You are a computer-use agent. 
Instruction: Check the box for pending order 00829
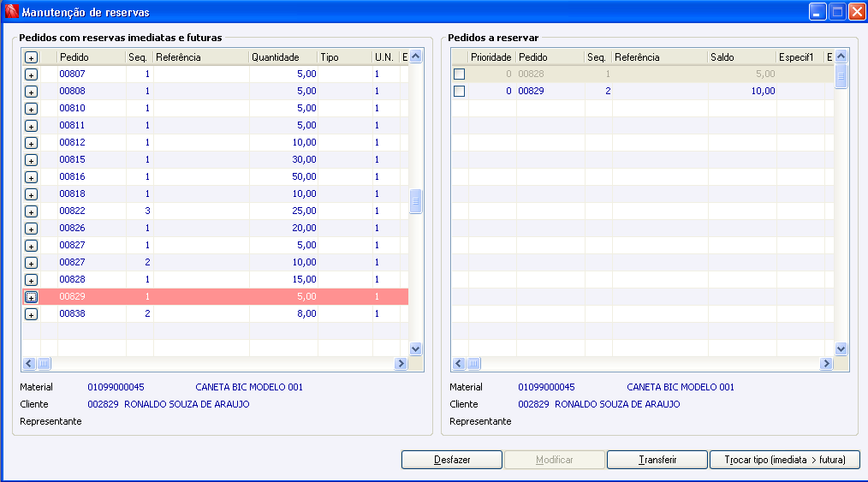[460, 92]
